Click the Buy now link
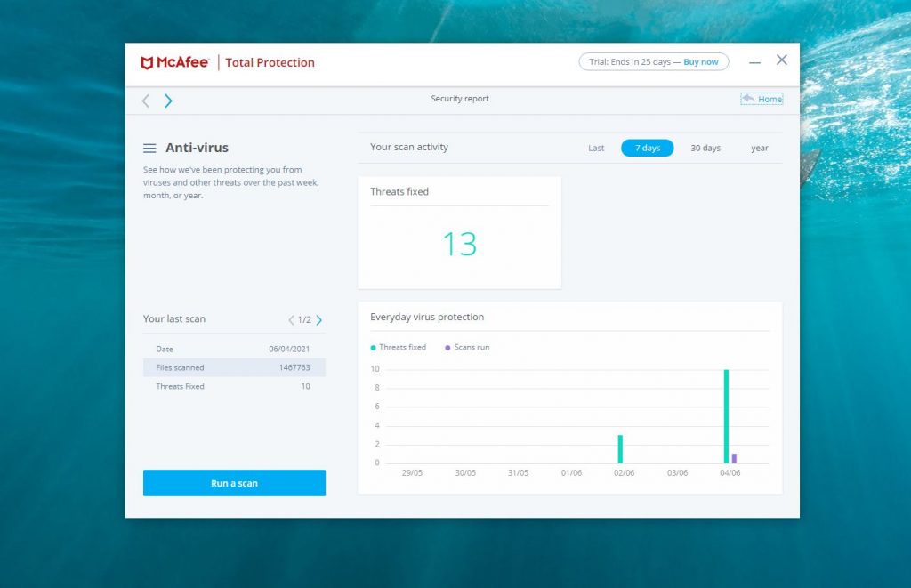 [701, 62]
